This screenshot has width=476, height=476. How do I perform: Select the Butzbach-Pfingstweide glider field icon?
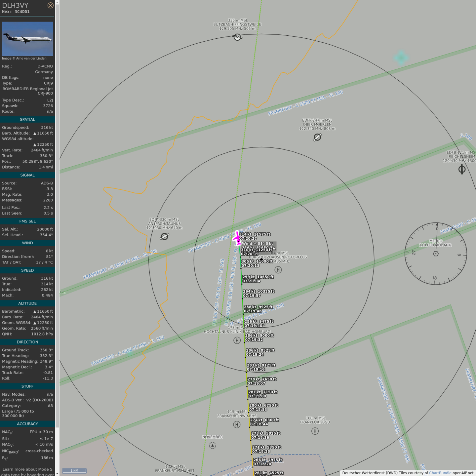click(x=237, y=37)
